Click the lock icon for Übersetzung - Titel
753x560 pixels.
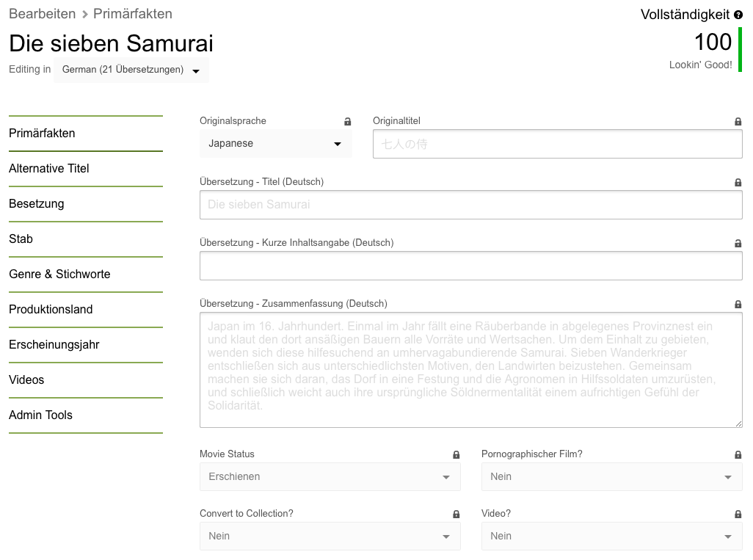pyautogui.click(x=738, y=183)
